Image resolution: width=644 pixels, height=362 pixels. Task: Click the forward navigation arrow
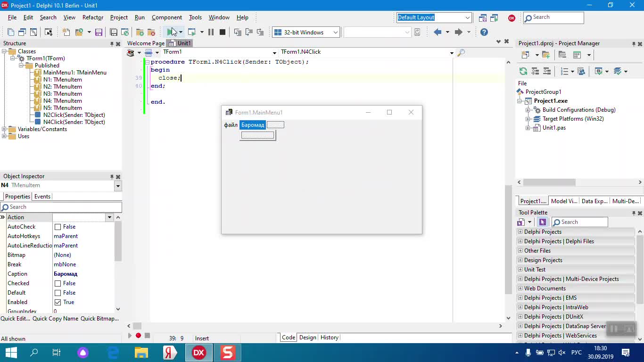458,32
